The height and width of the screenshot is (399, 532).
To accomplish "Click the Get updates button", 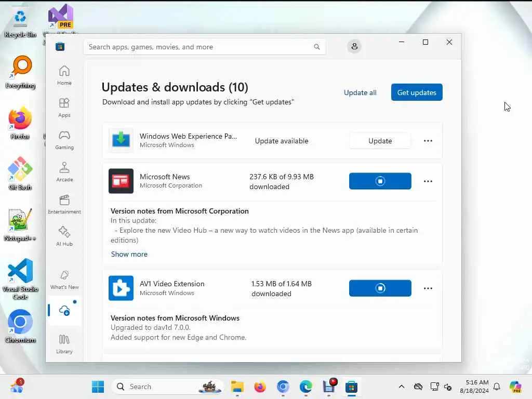I will coord(417,92).
